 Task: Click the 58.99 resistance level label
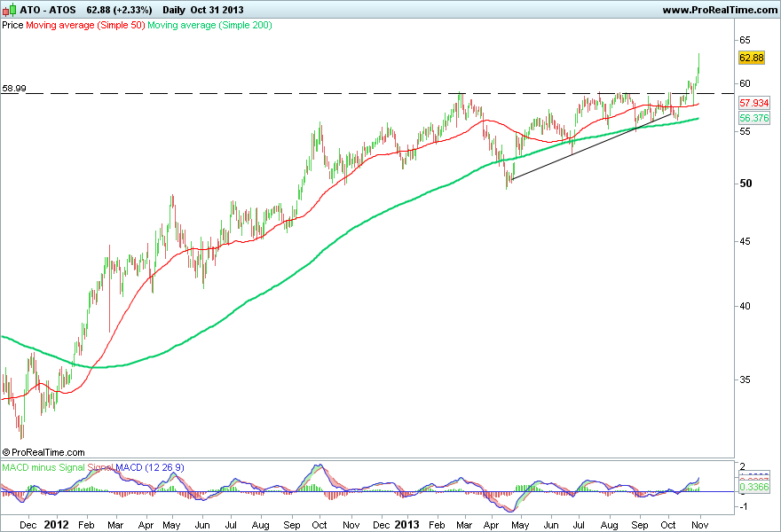(14, 89)
